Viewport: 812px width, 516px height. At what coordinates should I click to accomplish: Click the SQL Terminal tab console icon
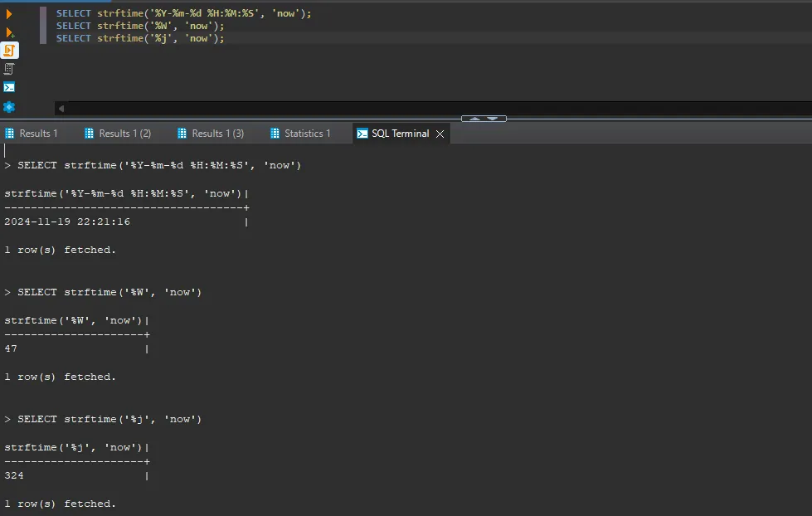[x=362, y=134]
